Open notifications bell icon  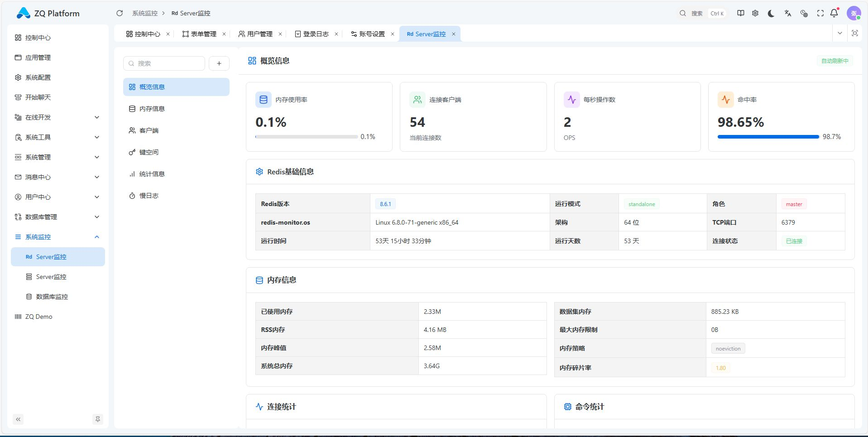point(834,13)
